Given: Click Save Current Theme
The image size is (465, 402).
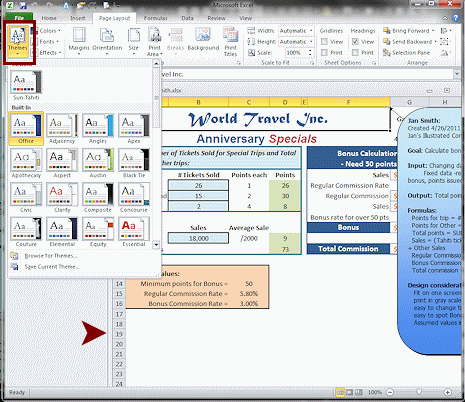Looking at the screenshot, I should tap(52, 267).
